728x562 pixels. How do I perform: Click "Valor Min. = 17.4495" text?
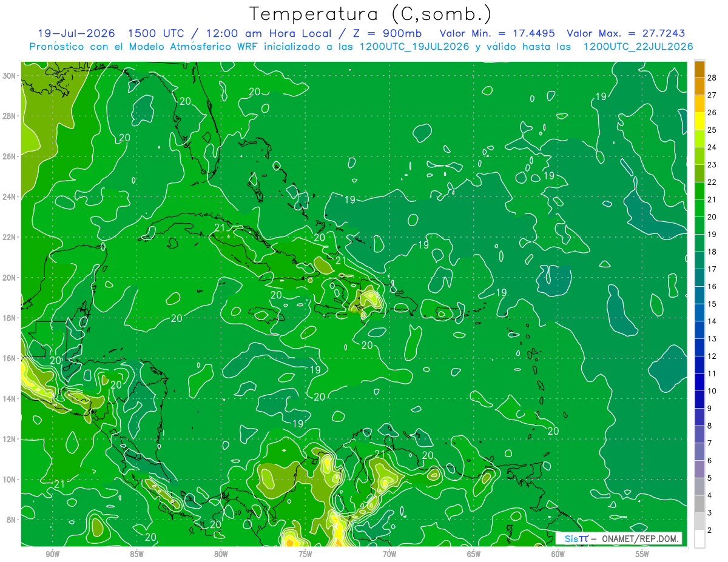pyautogui.click(x=496, y=33)
